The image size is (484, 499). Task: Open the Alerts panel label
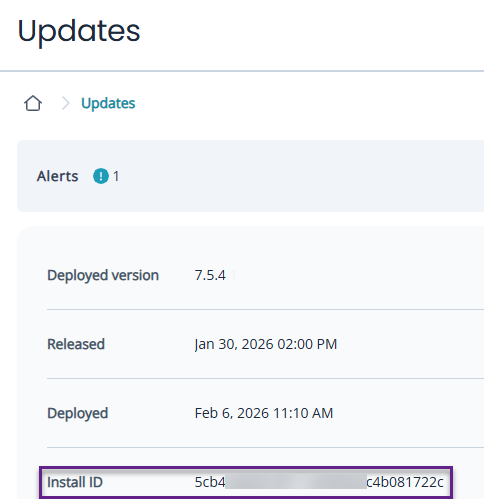[57, 176]
